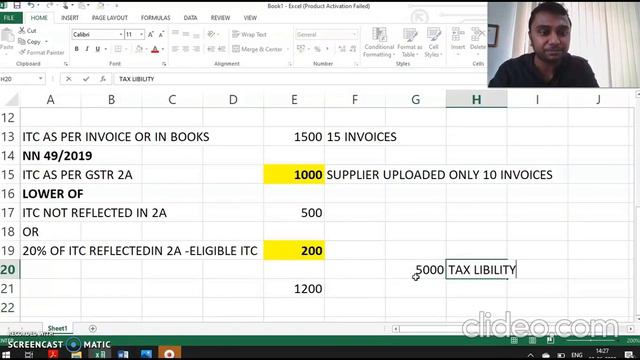Screen dimensions: 640x360
Task: Open Cell Styles gallery
Action: (x=433, y=42)
